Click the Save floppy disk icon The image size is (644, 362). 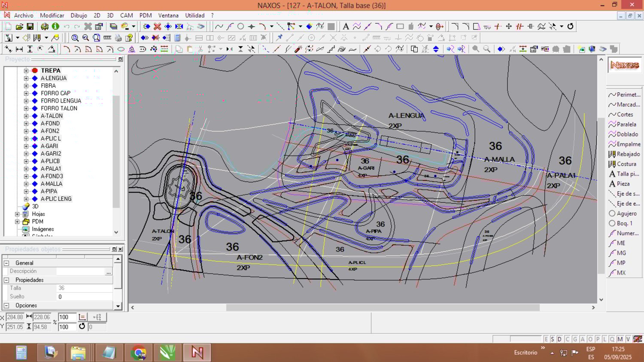(30, 27)
